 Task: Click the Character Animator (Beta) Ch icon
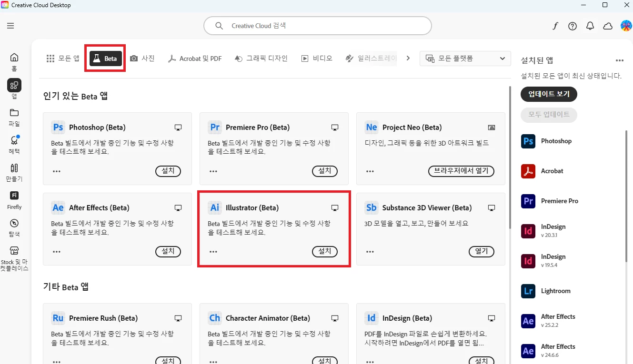pyautogui.click(x=215, y=318)
